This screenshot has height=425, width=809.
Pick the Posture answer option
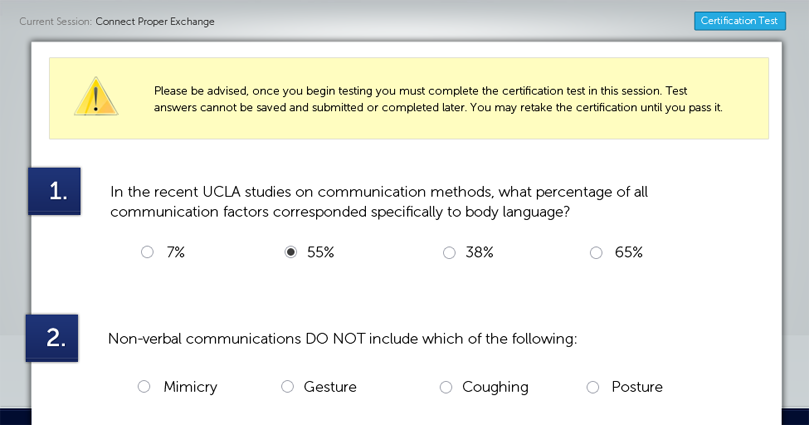(593, 387)
